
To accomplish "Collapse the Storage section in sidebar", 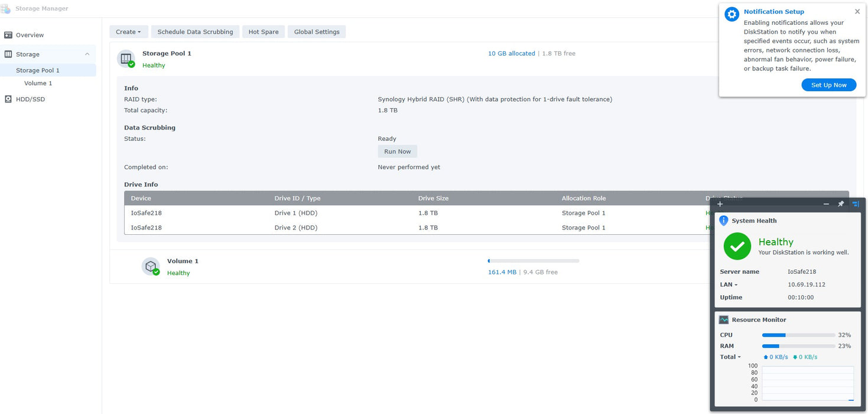I will click(87, 54).
